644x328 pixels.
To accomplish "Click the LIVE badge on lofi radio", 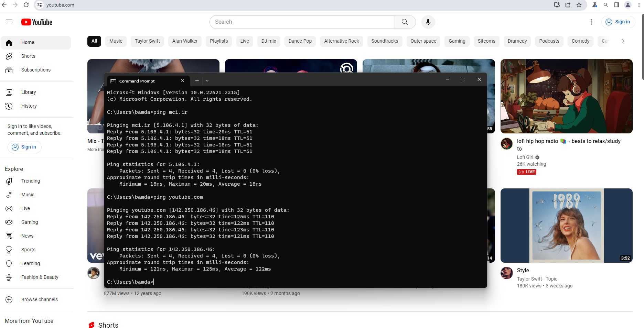I will [x=527, y=172].
